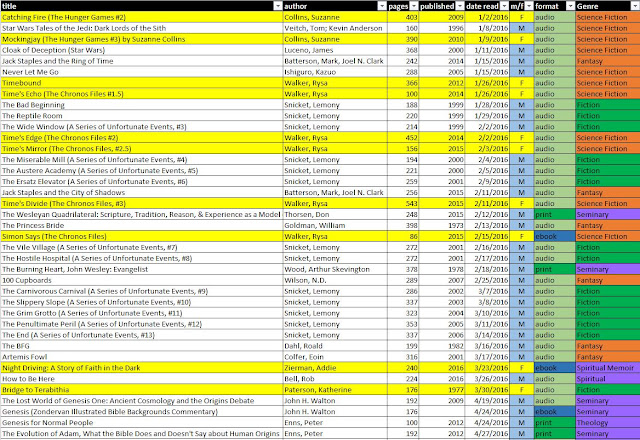The image size is (640, 440).
Task: Click the 'Theology' genre cell
Action: pos(608,423)
